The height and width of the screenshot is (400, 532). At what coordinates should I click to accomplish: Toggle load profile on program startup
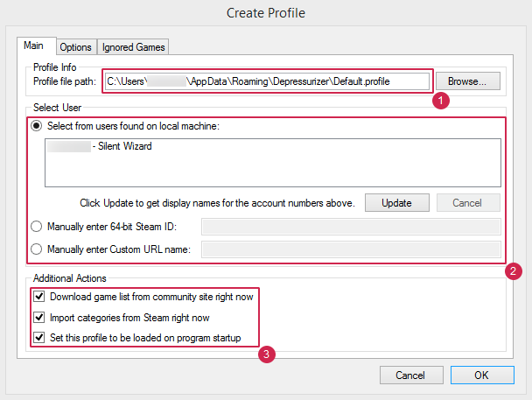pyautogui.click(x=39, y=338)
